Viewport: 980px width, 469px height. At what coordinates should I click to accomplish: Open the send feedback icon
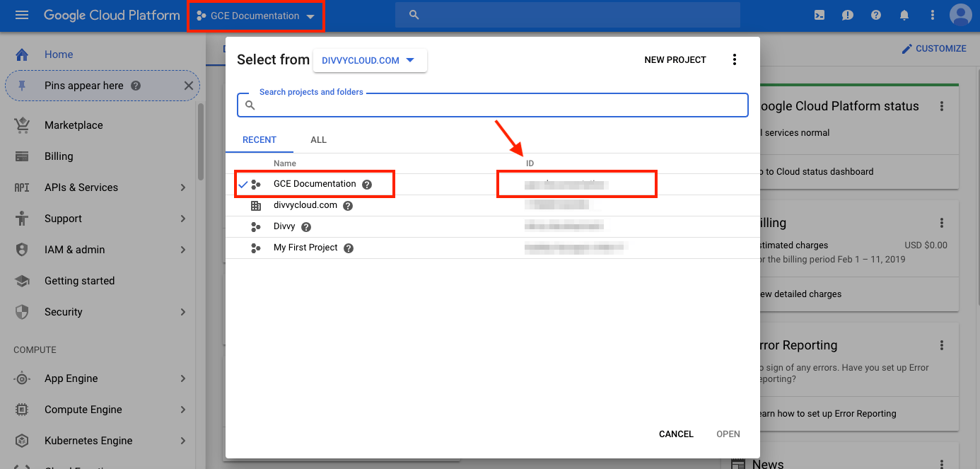848,15
